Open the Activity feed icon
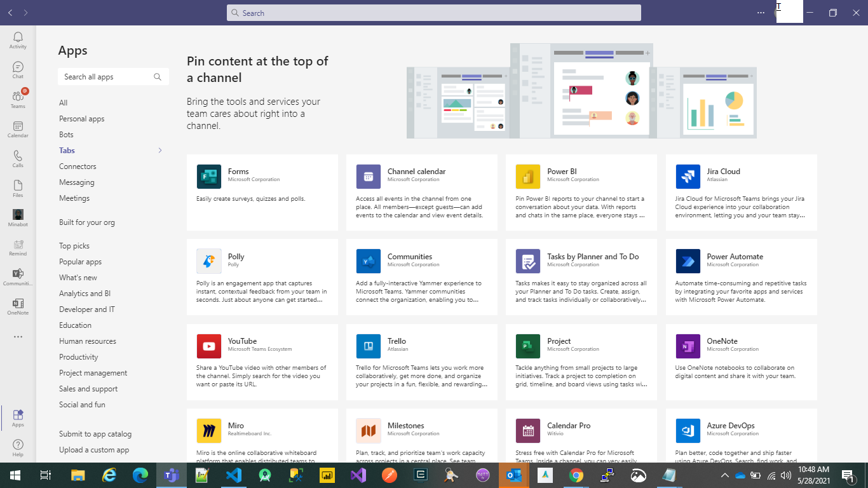Image resolution: width=868 pixels, height=488 pixels. coord(18,38)
